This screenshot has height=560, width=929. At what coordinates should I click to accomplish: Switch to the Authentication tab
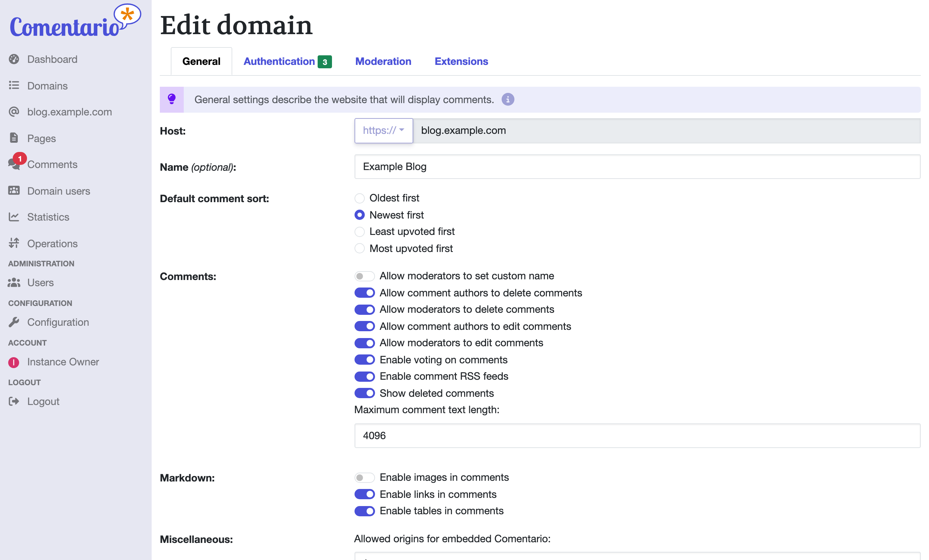[287, 61]
